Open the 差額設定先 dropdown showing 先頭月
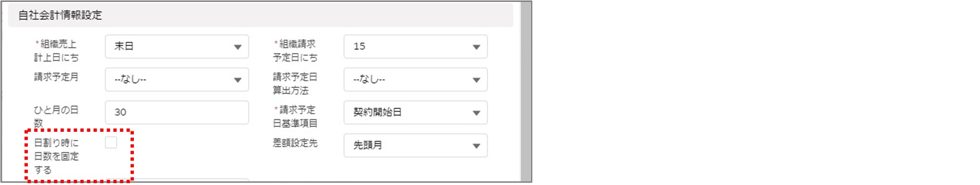Viewport: 980px width, 185px height. (x=415, y=145)
